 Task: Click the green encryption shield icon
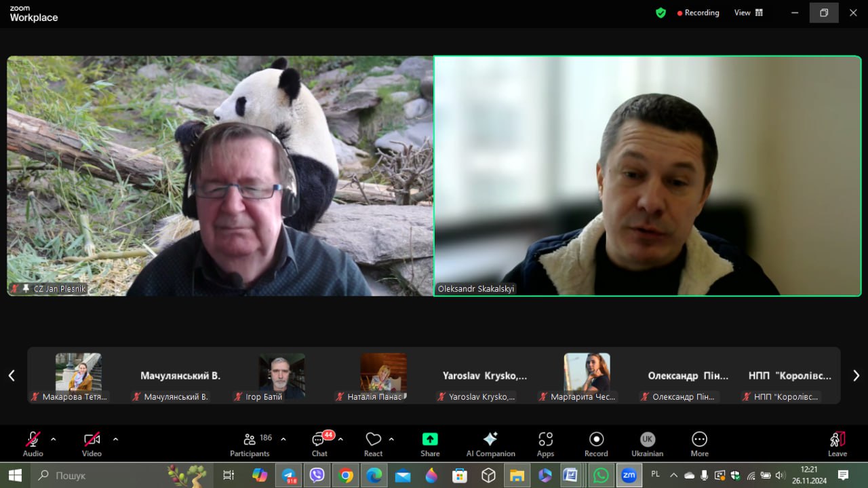pos(660,13)
